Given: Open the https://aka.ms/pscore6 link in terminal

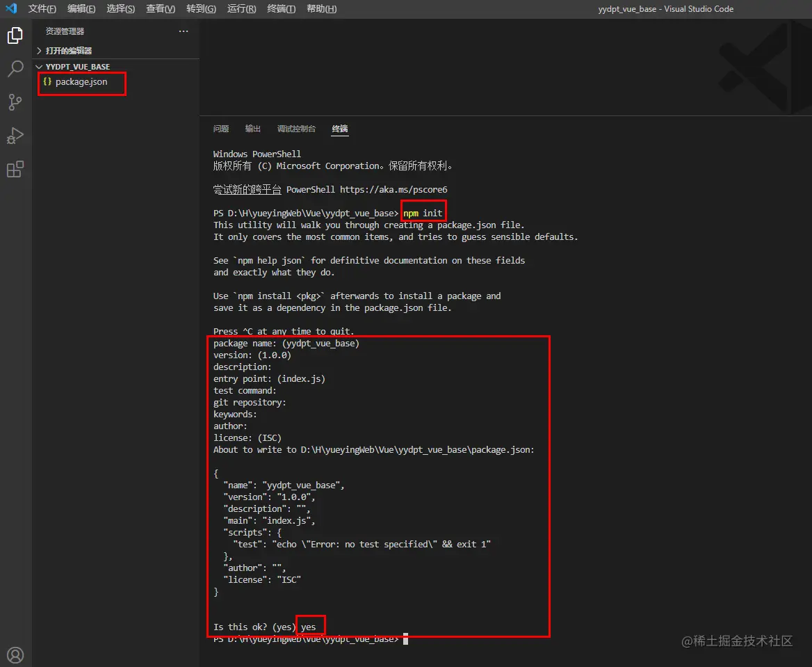Looking at the screenshot, I should pyautogui.click(x=393, y=190).
